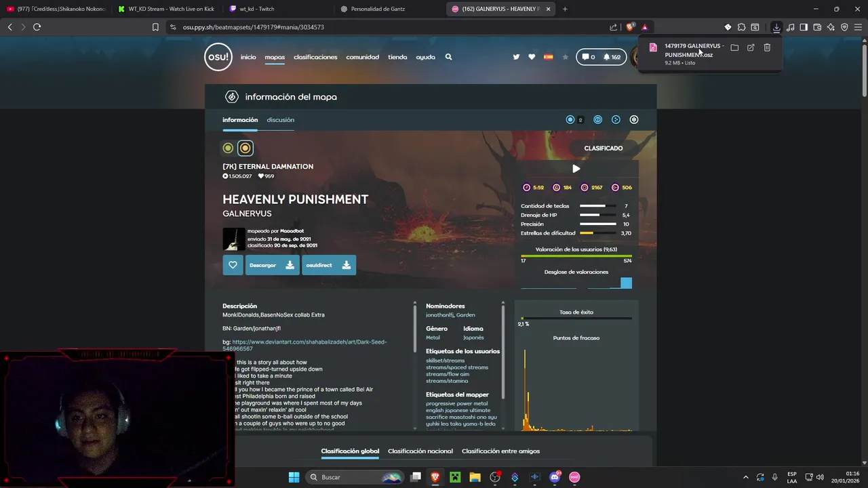Click the Descargar download button
Viewport: 868px width, 488px height.
[272, 265]
